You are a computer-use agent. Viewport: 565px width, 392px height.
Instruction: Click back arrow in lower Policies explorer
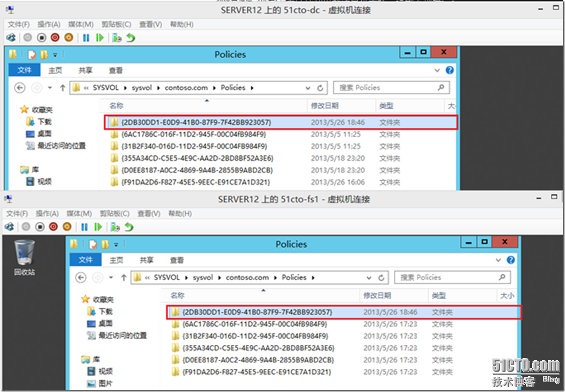(x=81, y=277)
